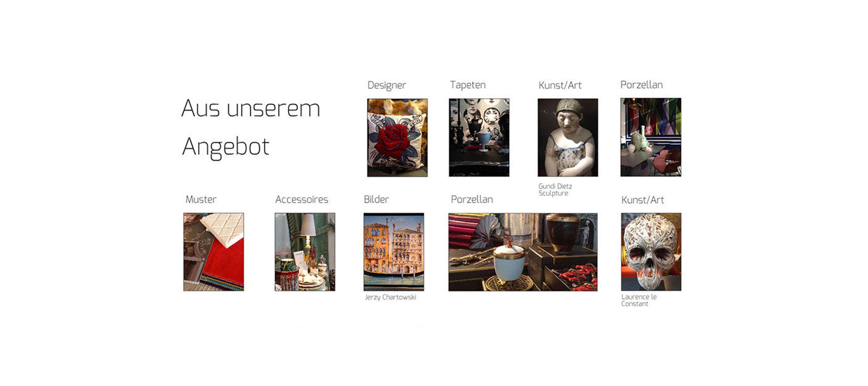868x386 pixels.
Task: Click the Jerzy Chartowski caption
Action: coord(391,297)
